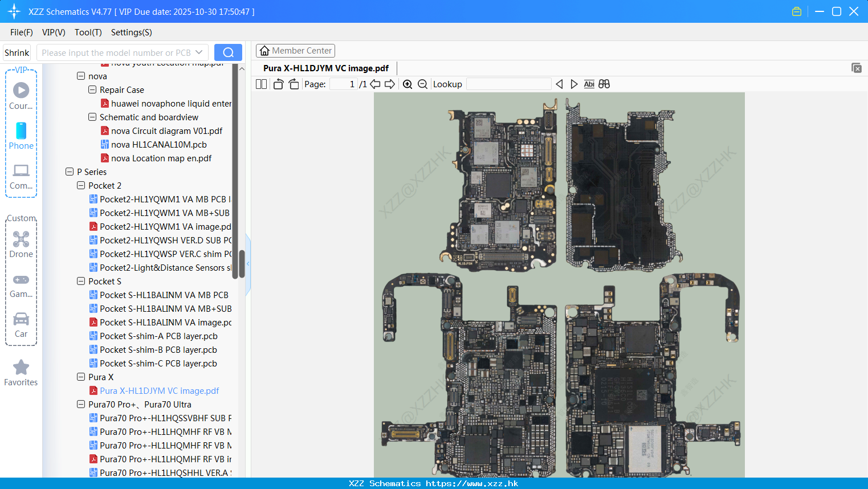Open Pocket2-HL1YQWSH VER.D SUB PCB file

coord(160,240)
